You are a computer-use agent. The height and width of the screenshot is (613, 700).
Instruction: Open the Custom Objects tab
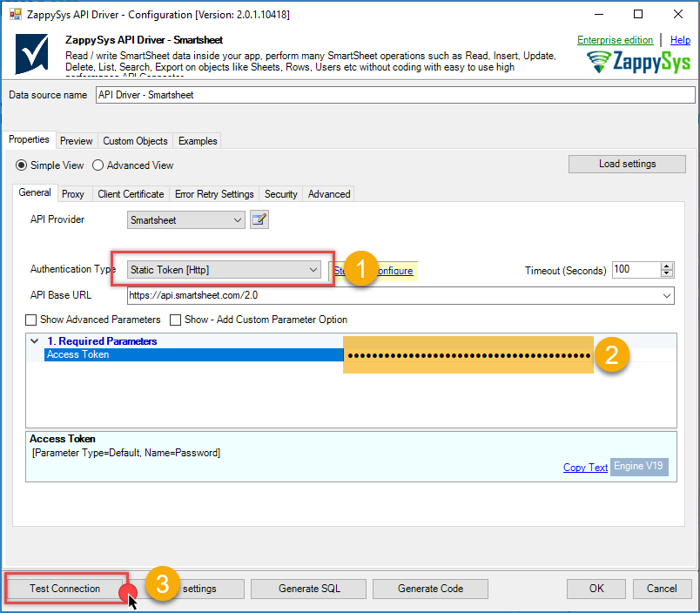[x=135, y=141]
